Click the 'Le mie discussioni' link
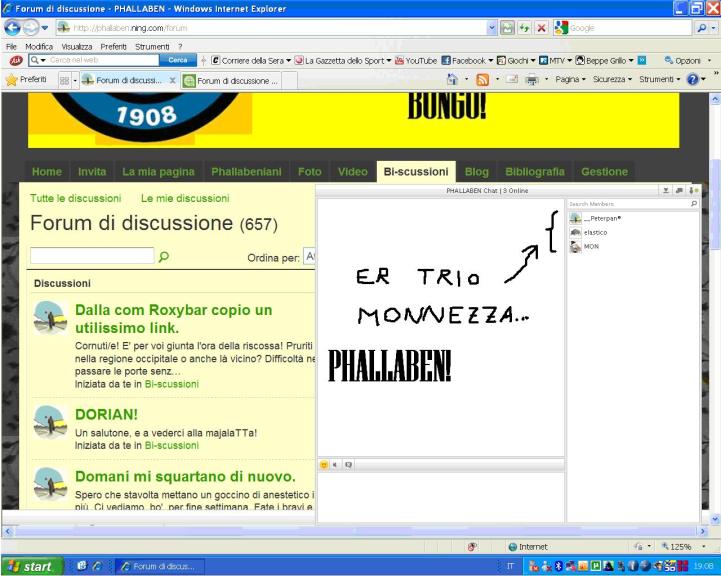This screenshot has width=721, height=576. click(x=185, y=198)
